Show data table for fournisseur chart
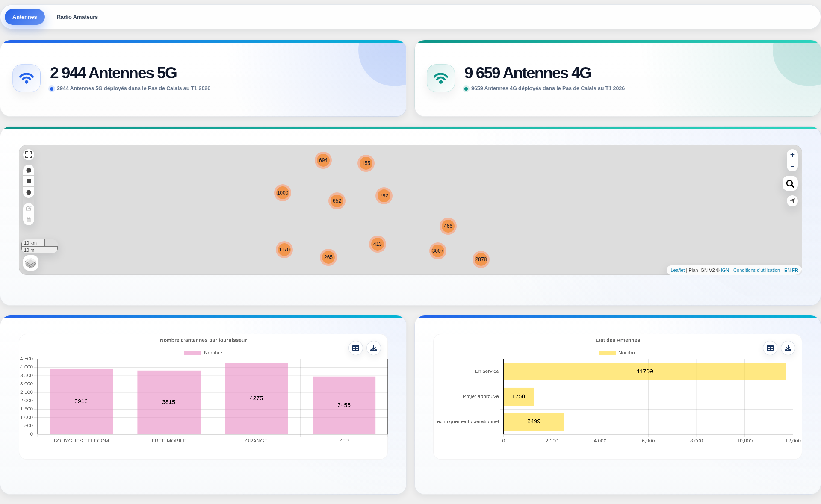Screen dimensions: 821x504 pyautogui.click(x=356, y=348)
